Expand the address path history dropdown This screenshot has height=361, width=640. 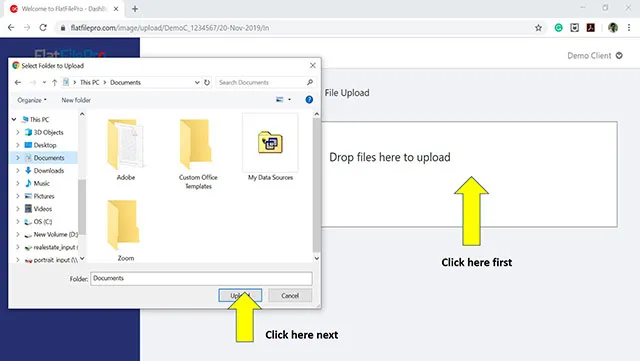point(197,82)
